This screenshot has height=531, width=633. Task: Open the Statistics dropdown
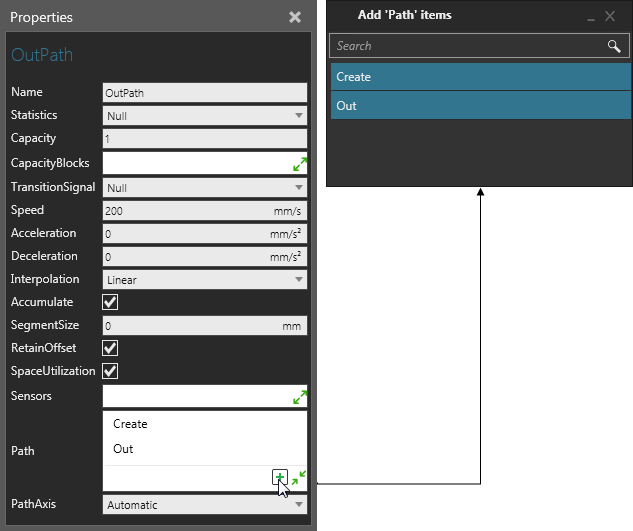coord(205,116)
